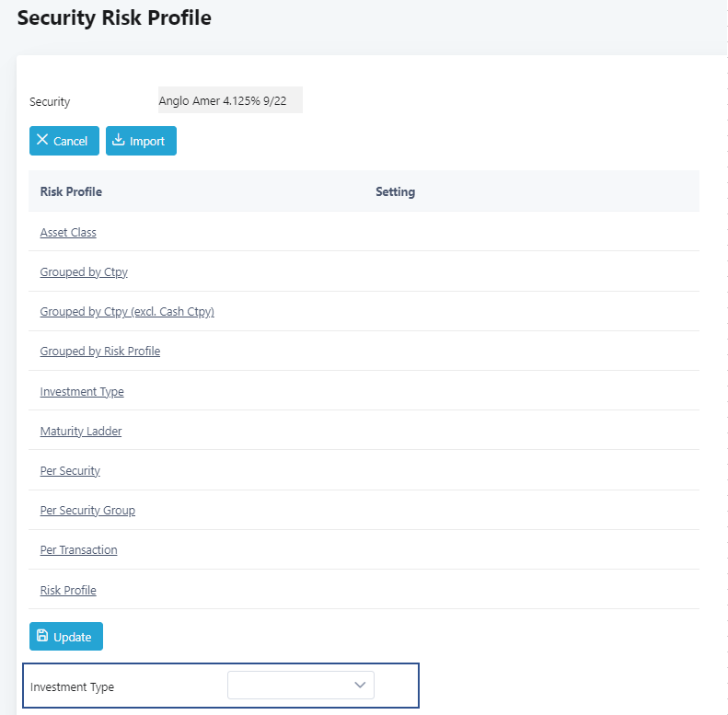728x715 pixels.
Task: Click the Setting column header
Action: 396,191
